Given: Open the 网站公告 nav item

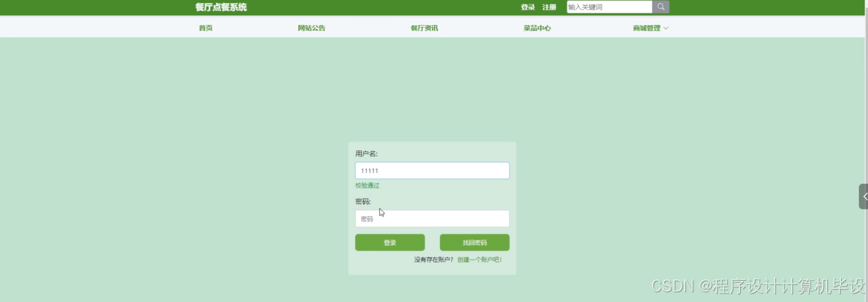Looking at the screenshot, I should pos(311,28).
